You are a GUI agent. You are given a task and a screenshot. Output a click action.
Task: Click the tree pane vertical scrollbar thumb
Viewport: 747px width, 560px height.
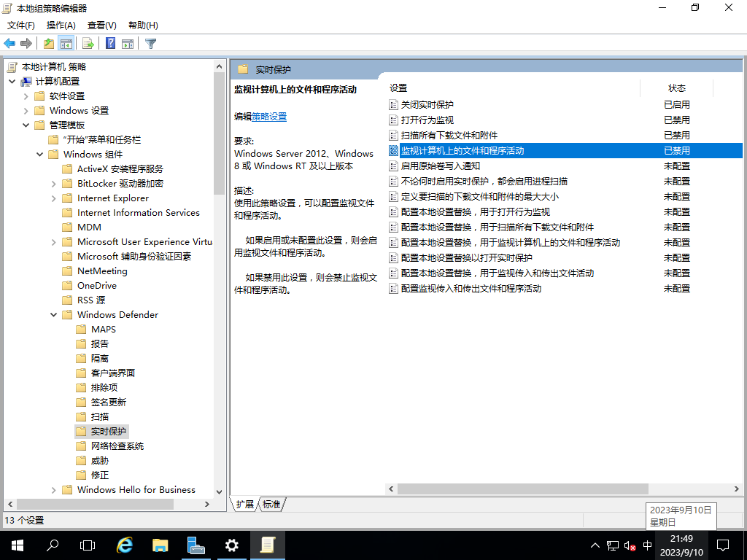pos(219,133)
